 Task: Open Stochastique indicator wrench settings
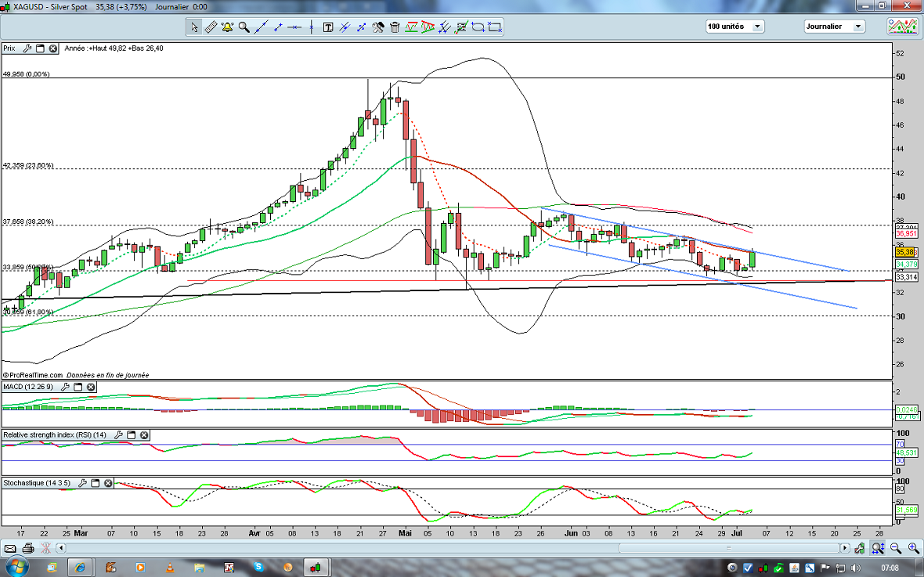click(x=83, y=483)
